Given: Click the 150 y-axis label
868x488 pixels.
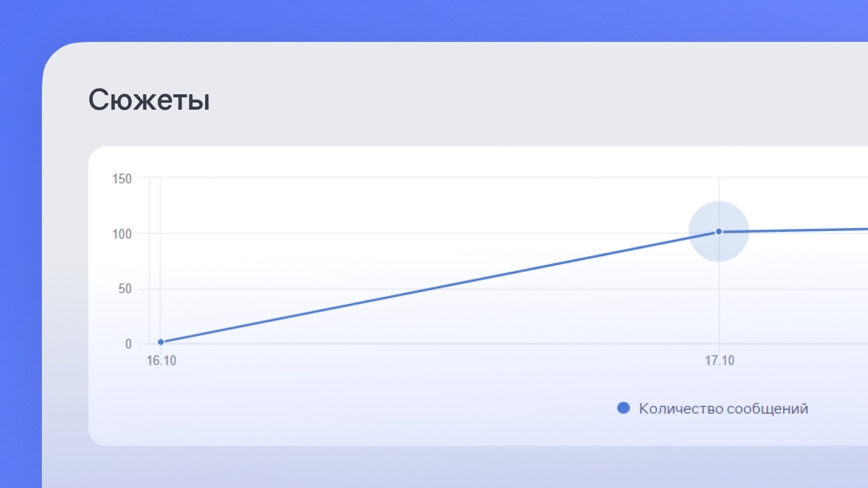Looking at the screenshot, I should [122, 179].
